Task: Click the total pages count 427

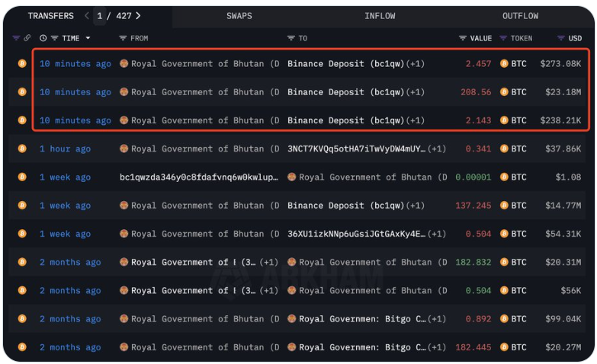Action: coord(124,16)
